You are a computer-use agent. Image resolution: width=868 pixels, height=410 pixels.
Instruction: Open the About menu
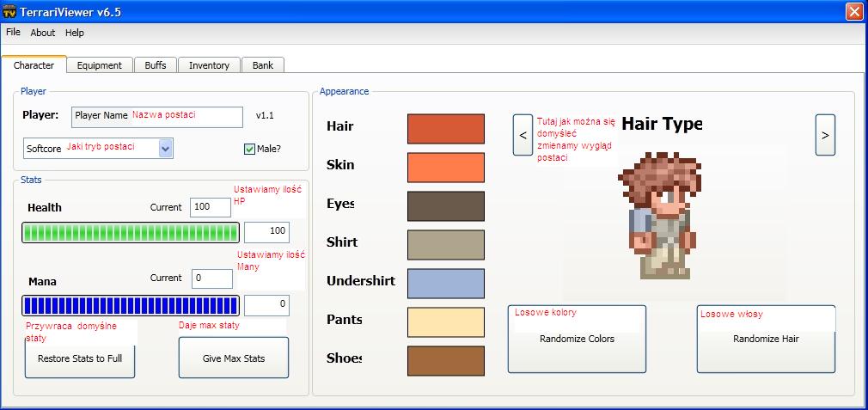pos(43,33)
